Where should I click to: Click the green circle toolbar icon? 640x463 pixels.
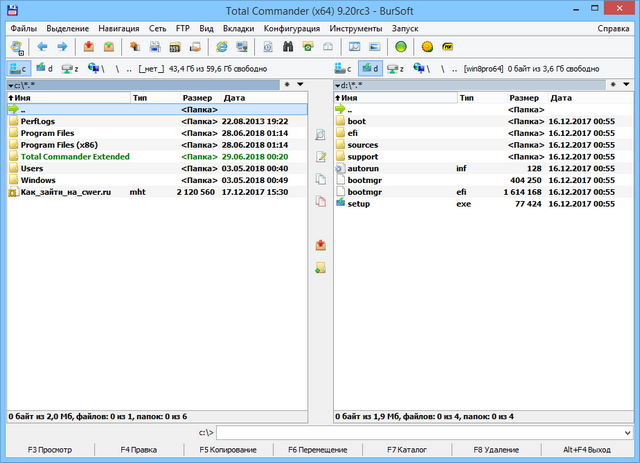(400, 46)
